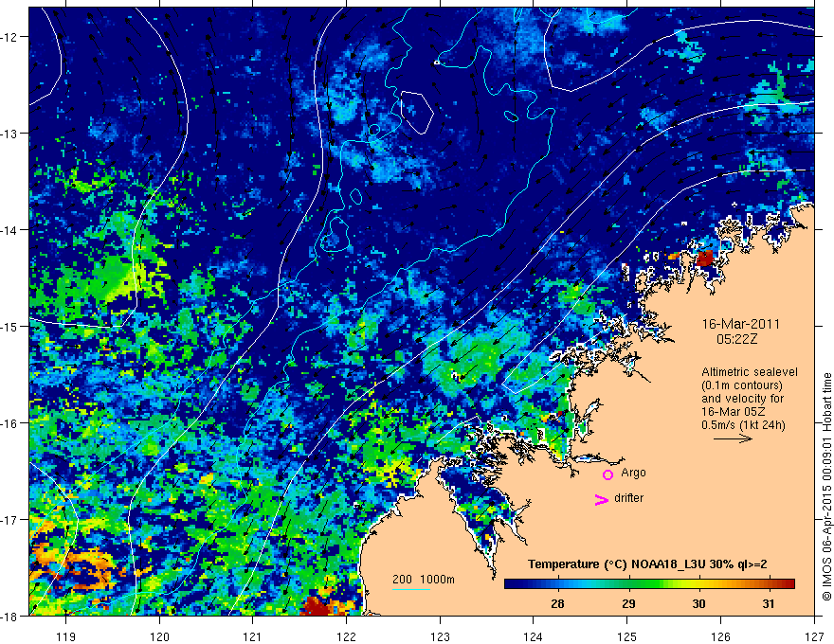Click the '16-Mar 05Z' caption line
Image resolution: width=834 pixels, height=644 pixels.
coord(734,412)
